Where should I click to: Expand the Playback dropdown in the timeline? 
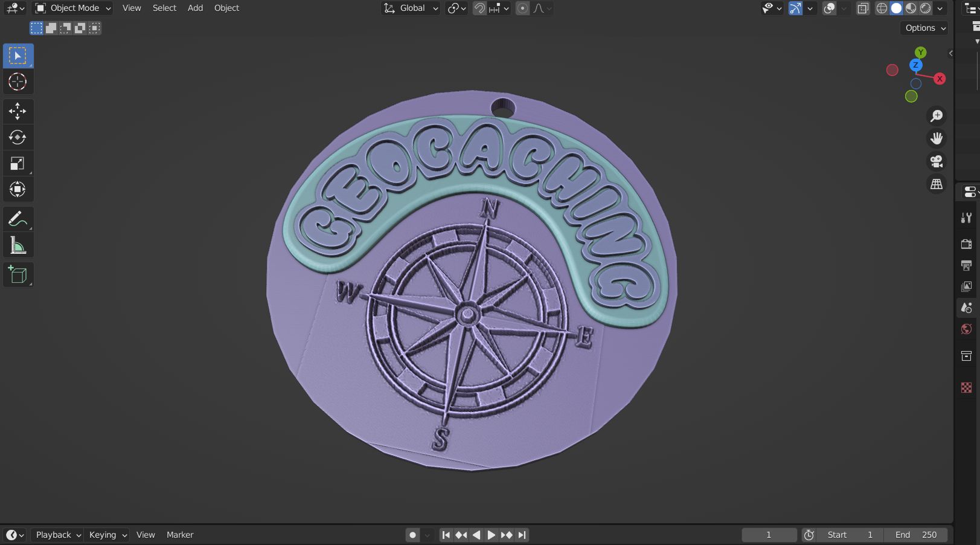click(56, 535)
